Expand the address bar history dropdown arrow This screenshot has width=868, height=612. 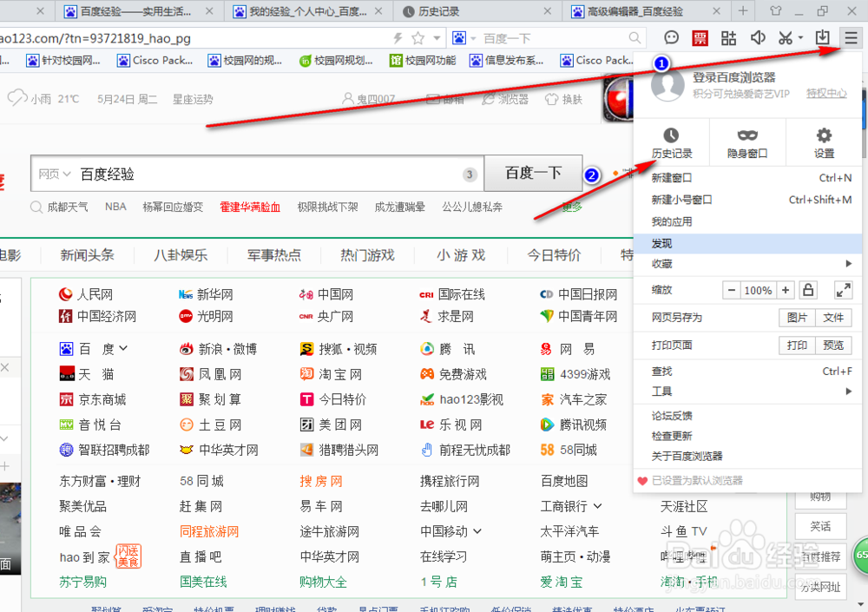[x=437, y=38]
